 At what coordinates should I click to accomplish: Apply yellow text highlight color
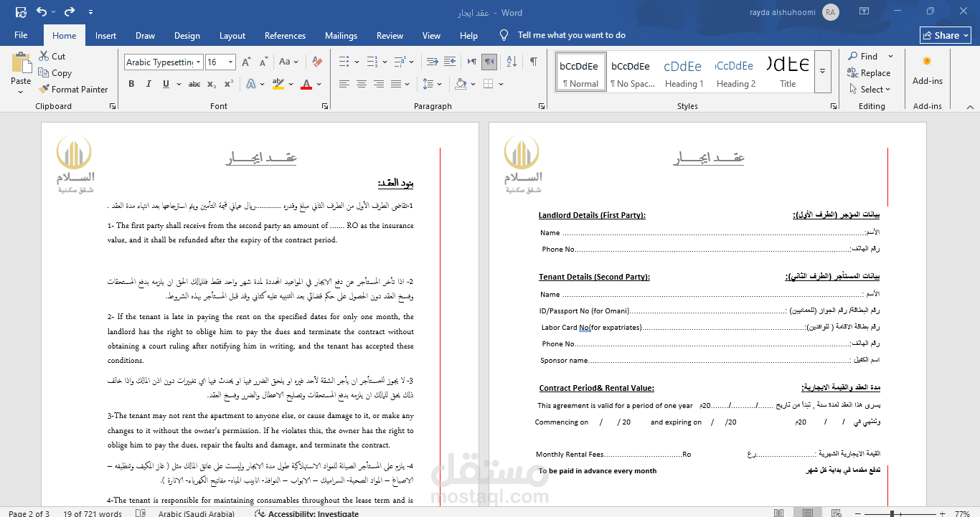(278, 84)
